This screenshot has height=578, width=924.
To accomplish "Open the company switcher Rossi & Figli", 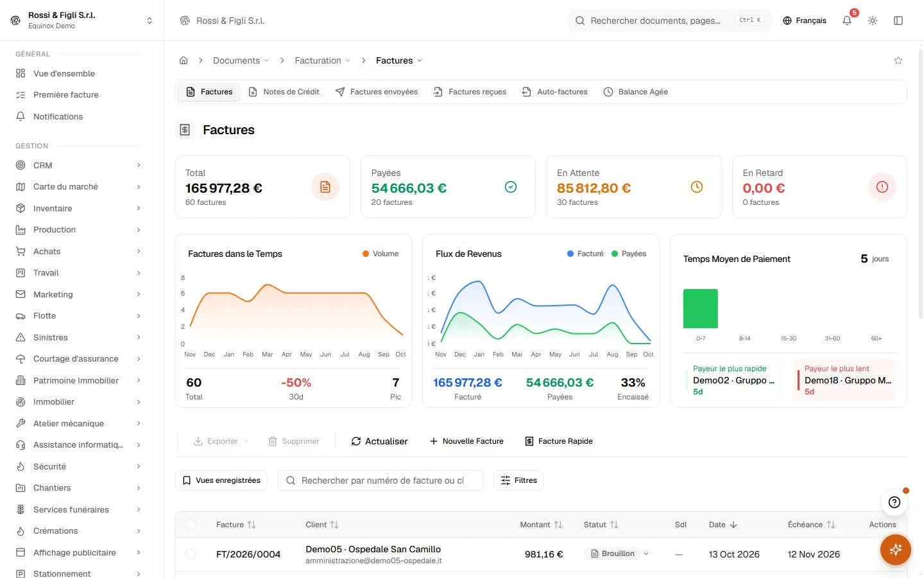I will [x=82, y=21].
